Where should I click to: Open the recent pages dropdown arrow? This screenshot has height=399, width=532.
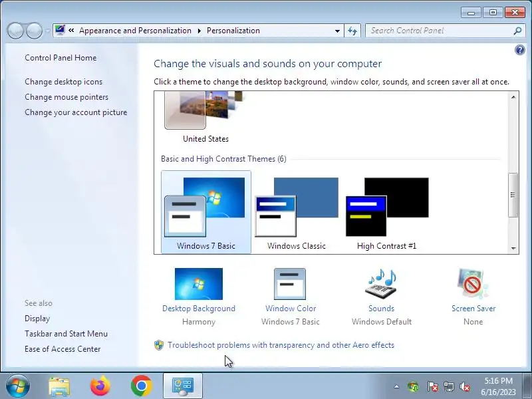point(47,31)
